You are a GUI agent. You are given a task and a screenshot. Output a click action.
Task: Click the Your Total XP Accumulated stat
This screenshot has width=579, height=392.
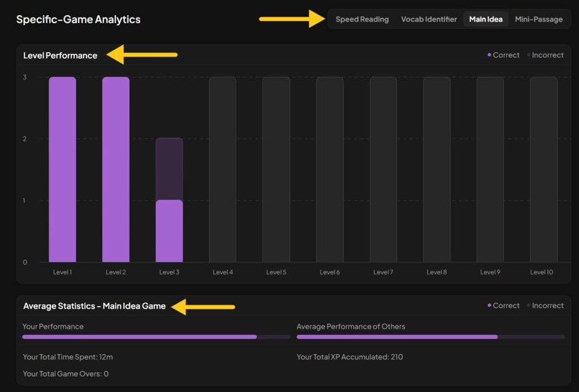(x=349, y=357)
